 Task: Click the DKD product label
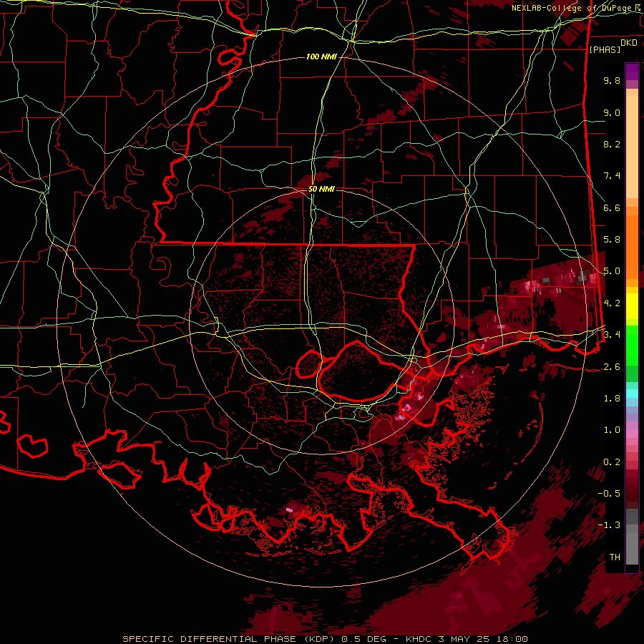(x=629, y=43)
